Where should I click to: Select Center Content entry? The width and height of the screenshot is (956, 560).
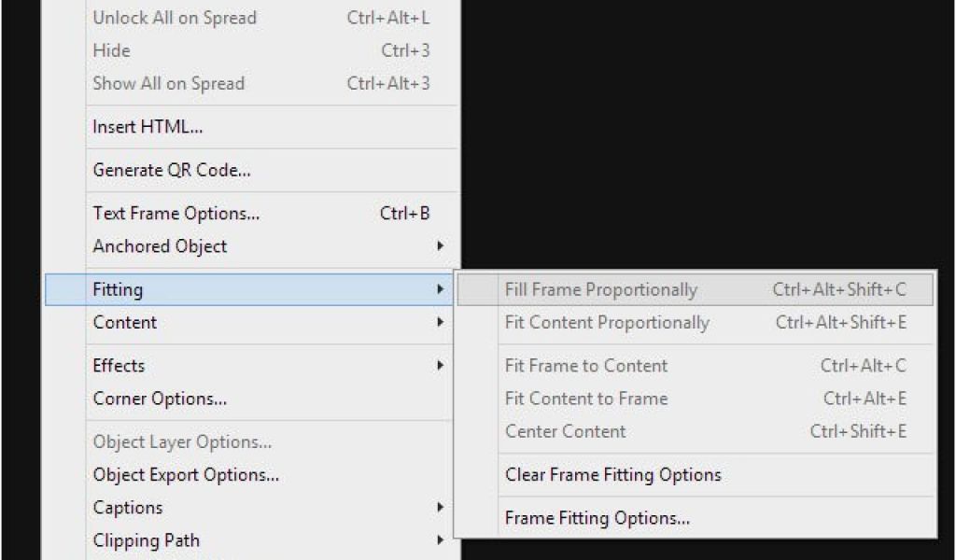pyautogui.click(x=566, y=431)
